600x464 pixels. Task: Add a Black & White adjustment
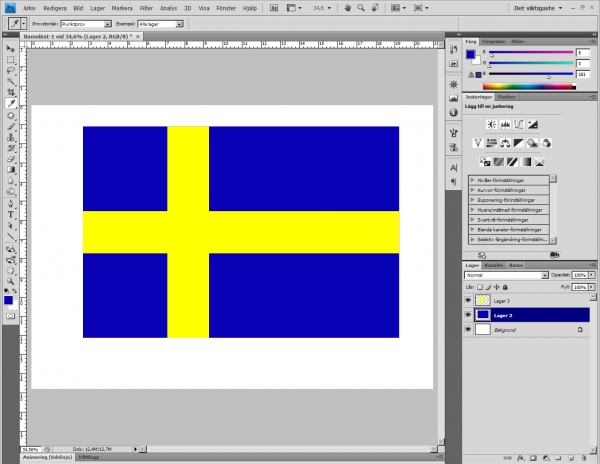[x=519, y=143]
